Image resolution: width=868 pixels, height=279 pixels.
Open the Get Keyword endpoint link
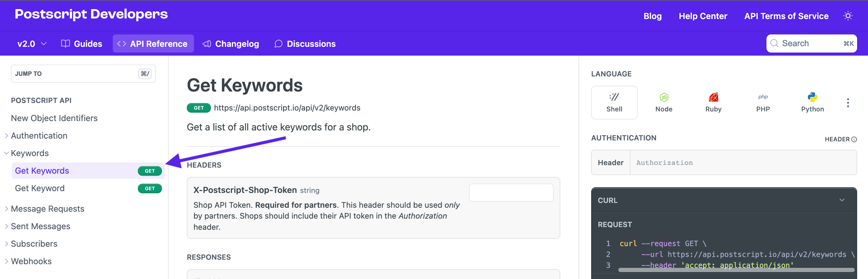point(39,188)
